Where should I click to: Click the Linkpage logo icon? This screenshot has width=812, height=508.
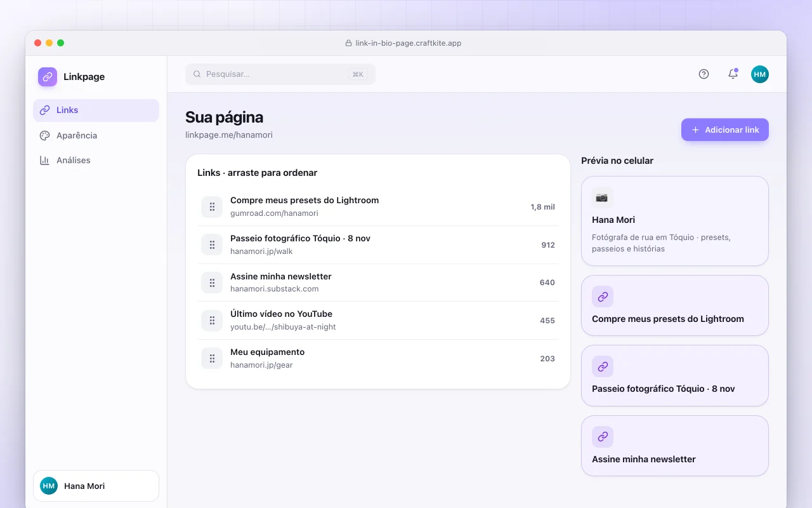[48, 77]
